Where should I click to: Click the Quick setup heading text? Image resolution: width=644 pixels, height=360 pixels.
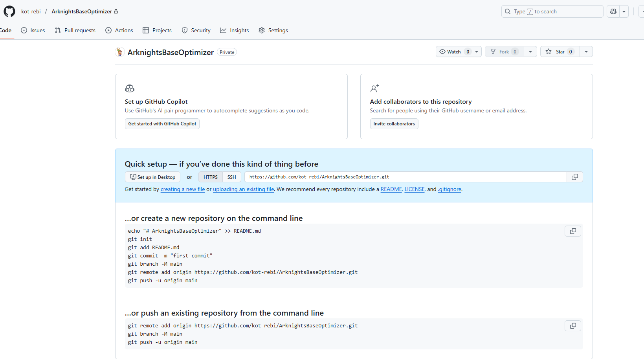[x=222, y=164]
